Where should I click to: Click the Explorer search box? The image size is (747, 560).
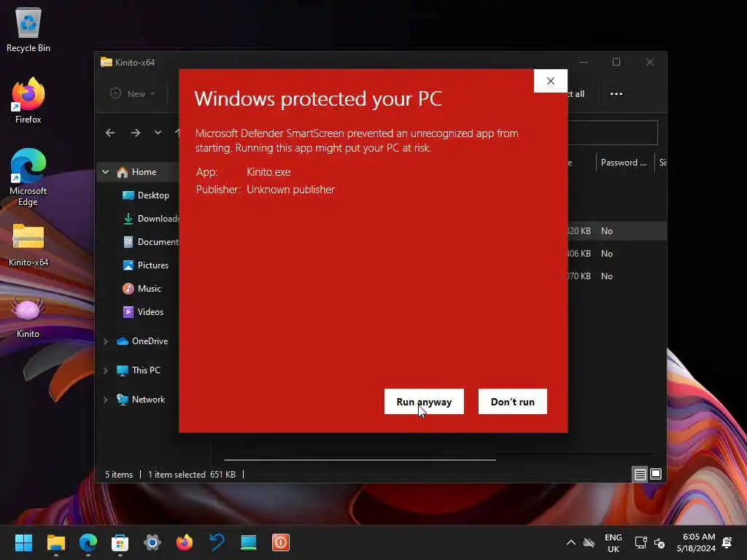[613, 133]
